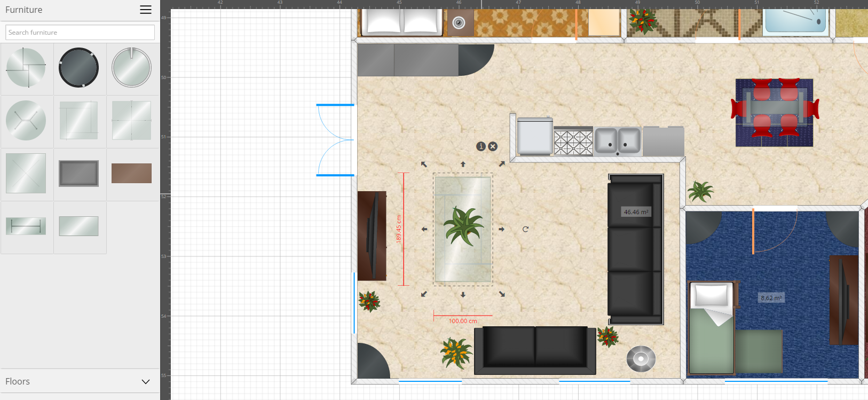Click the Search furniture input field

(80, 33)
